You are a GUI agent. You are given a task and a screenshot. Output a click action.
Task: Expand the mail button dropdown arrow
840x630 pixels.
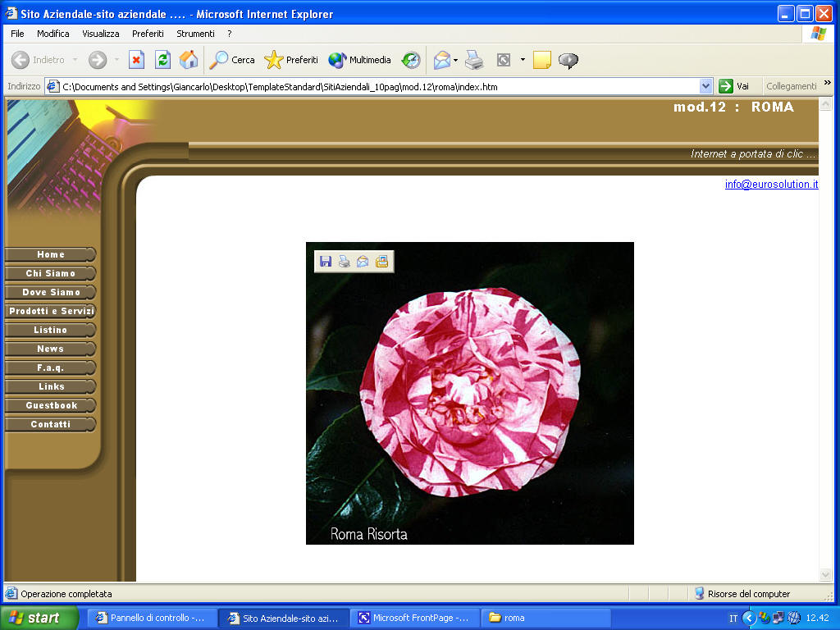[x=455, y=60]
